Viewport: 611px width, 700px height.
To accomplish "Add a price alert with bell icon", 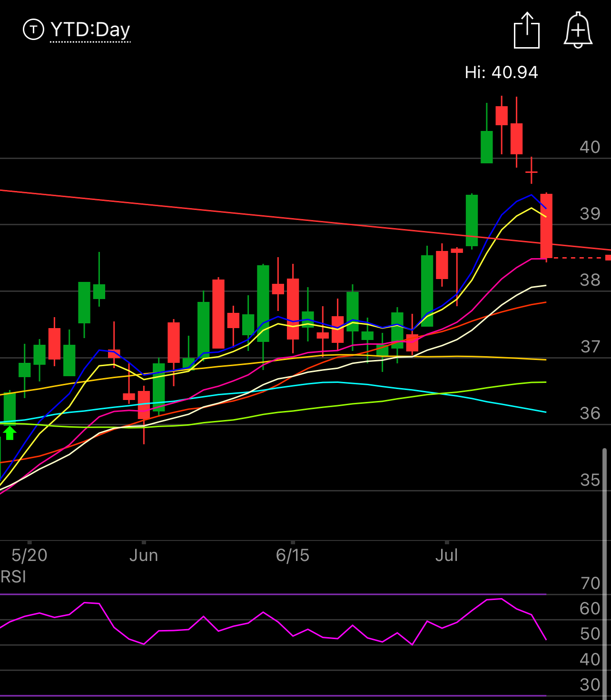I will (x=578, y=30).
